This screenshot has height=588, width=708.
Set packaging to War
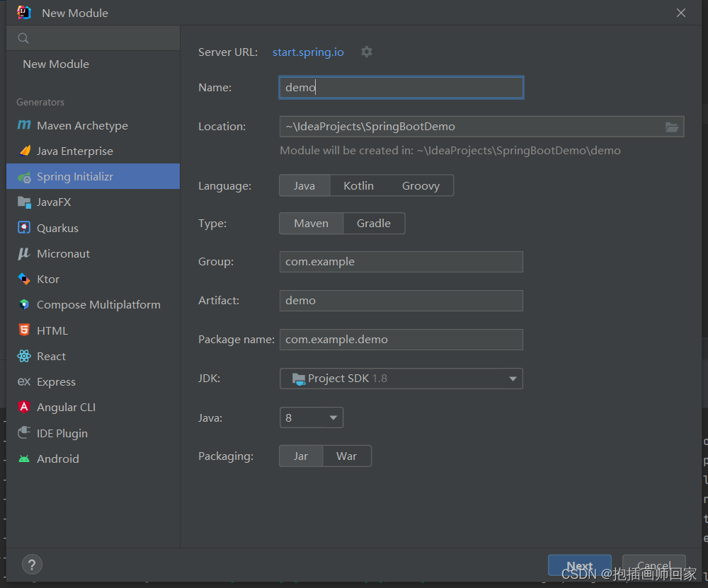coord(347,456)
